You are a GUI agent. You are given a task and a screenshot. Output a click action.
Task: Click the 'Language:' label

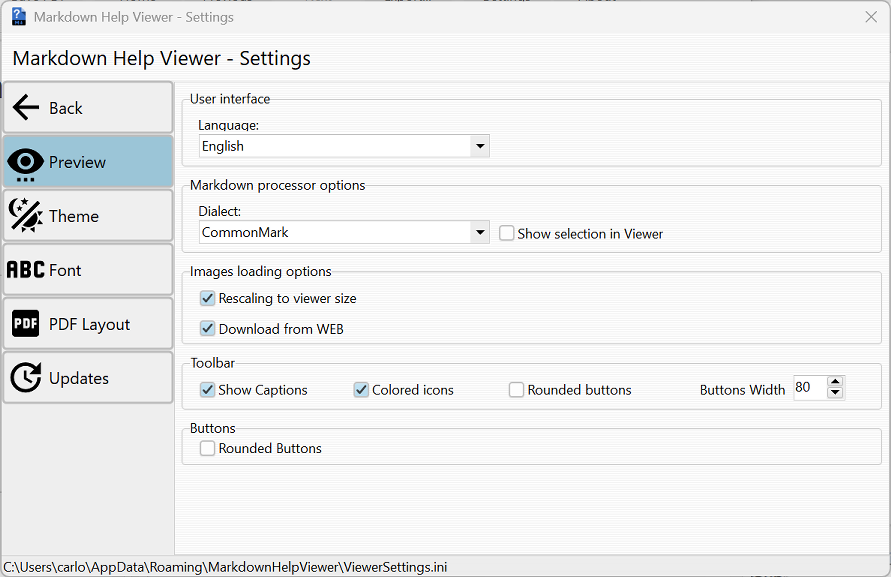tap(228, 125)
